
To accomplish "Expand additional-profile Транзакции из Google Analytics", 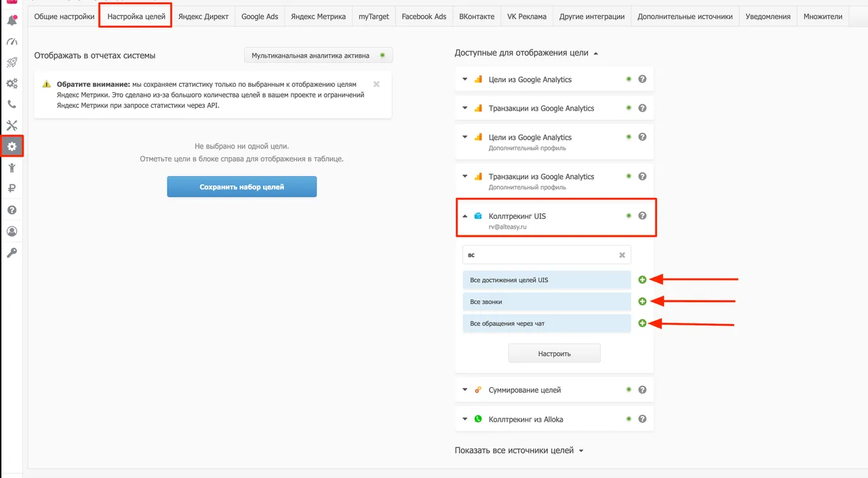I will tap(465, 176).
